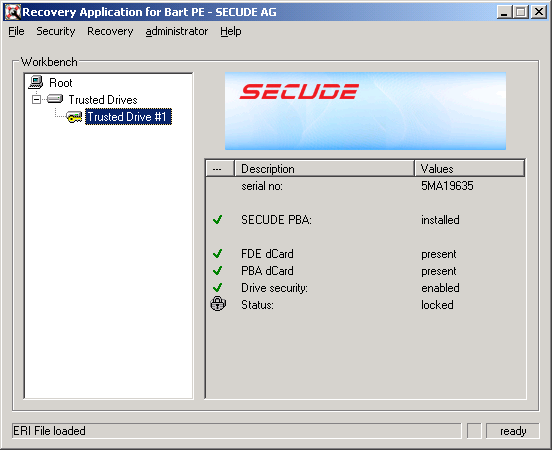This screenshot has height=450, width=552.
Task: Select the Root tree item
Action: click(x=61, y=83)
